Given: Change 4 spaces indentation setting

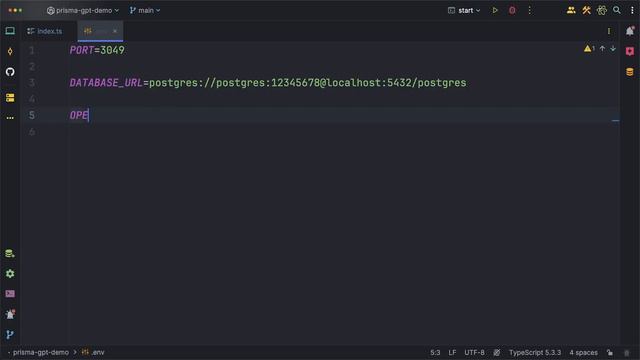Looking at the screenshot, I should click(583, 353).
